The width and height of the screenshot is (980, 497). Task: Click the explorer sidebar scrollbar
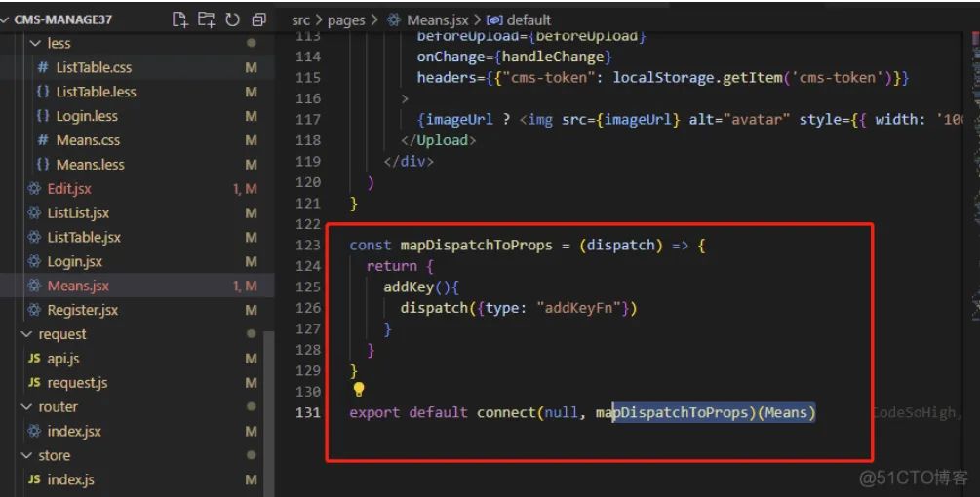[x=269, y=412]
